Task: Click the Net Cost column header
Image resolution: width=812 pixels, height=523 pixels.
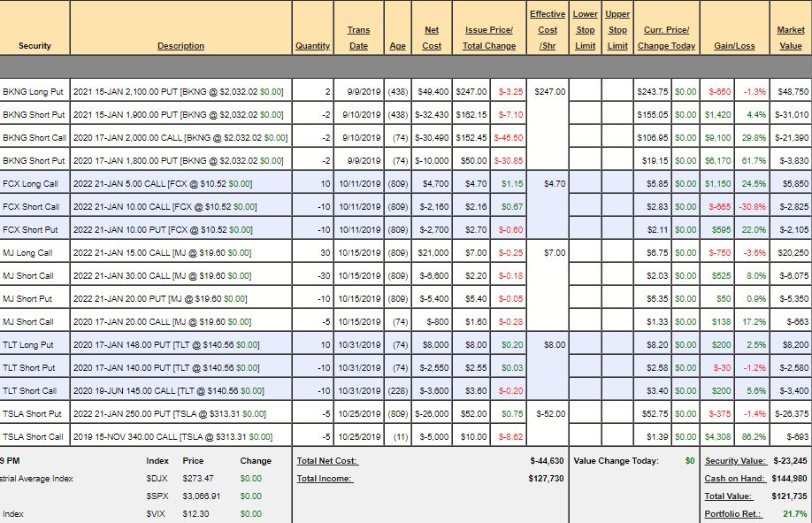Action: [x=432, y=38]
